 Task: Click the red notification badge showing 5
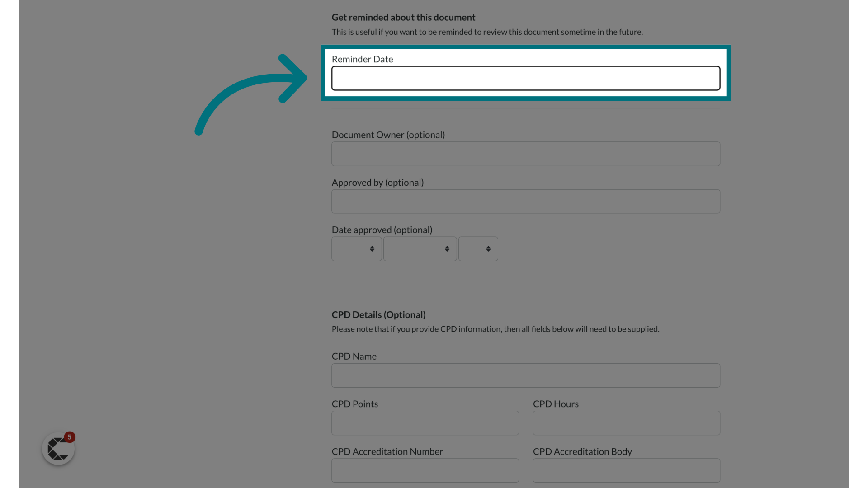(x=69, y=437)
